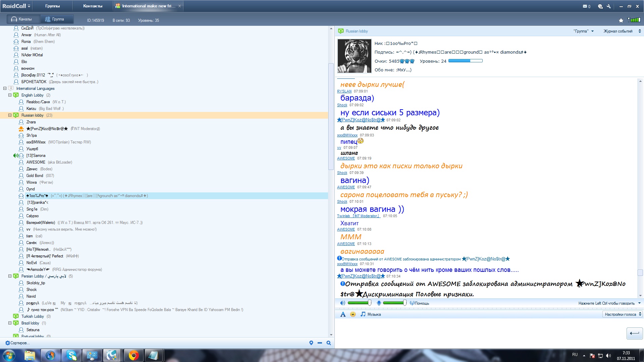Click the blue location pin icon
This screenshot has width=644, height=362.
pyautogui.click(x=311, y=343)
